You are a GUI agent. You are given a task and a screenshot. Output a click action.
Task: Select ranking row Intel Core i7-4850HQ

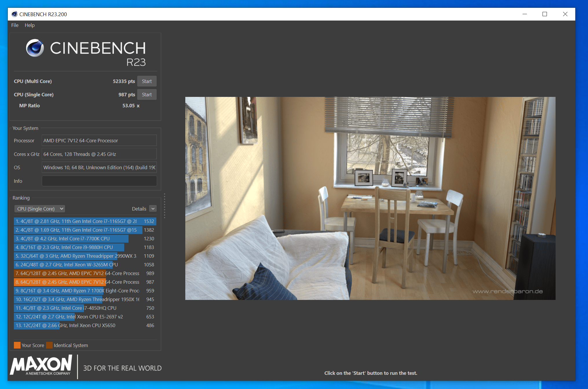pyautogui.click(x=85, y=308)
